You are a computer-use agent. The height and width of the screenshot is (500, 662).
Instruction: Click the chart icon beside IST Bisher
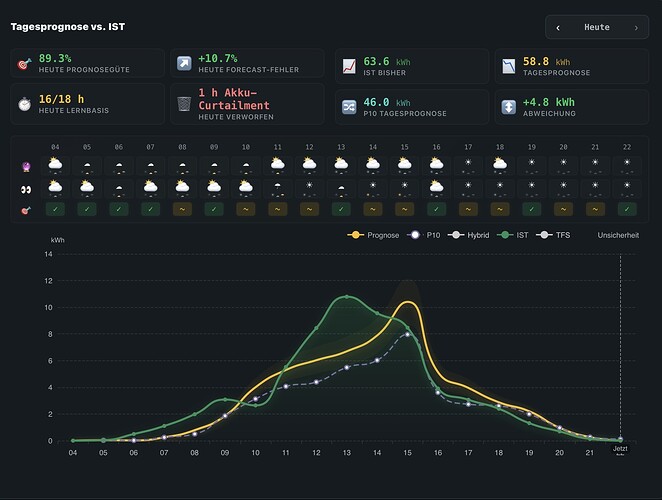point(349,66)
